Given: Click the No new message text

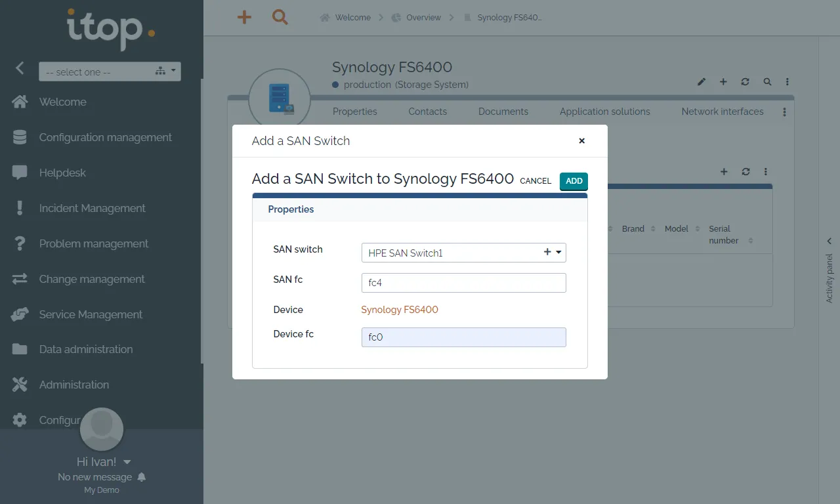Looking at the screenshot, I should pyautogui.click(x=94, y=477).
